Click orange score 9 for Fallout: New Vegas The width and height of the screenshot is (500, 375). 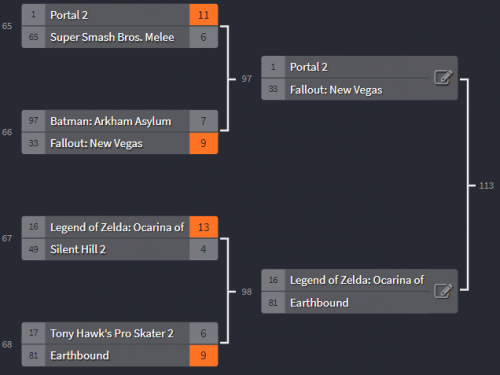tap(204, 143)
